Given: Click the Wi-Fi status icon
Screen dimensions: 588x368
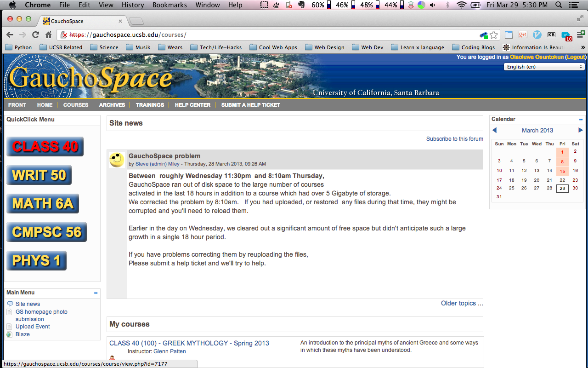Looking at the screenshot, I should click(461, 5).
